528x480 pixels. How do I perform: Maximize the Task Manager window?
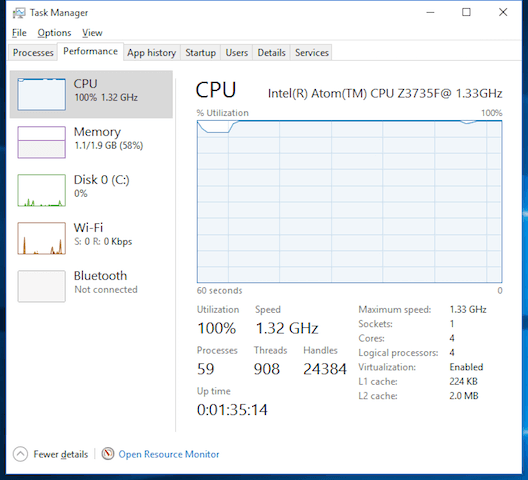coord(466,12)
